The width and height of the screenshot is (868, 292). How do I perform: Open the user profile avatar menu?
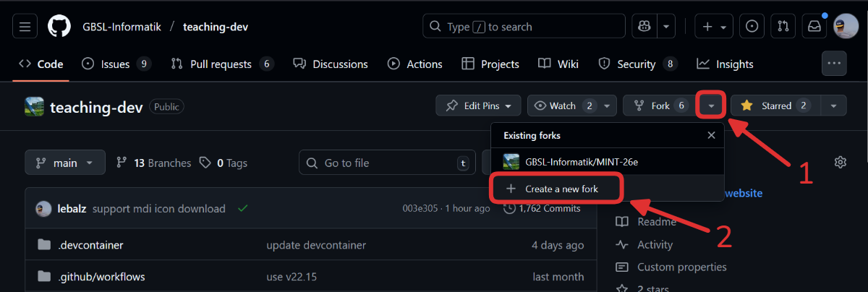846,27
